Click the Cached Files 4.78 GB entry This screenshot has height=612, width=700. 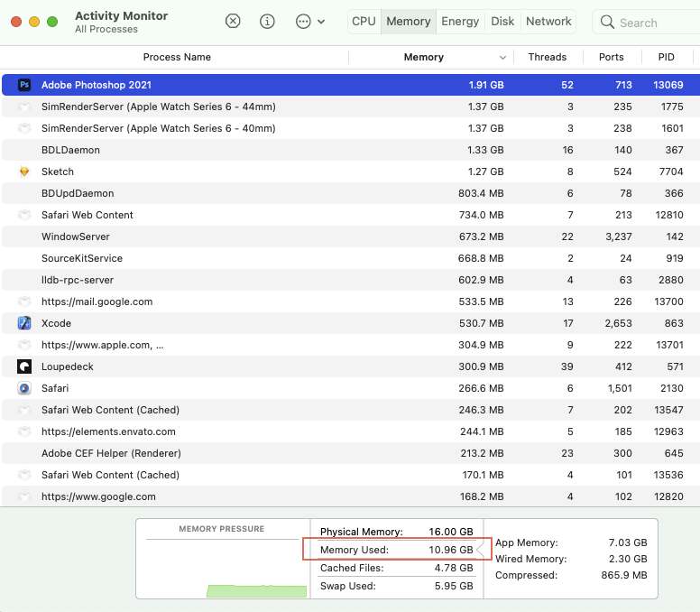(x=396, y=568)
